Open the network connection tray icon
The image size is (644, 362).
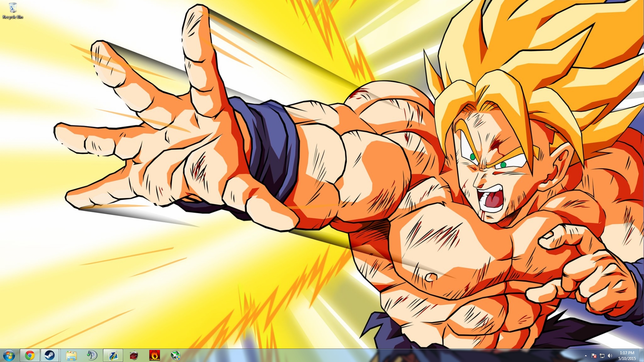pyautogui.click(x=602, y=356)
